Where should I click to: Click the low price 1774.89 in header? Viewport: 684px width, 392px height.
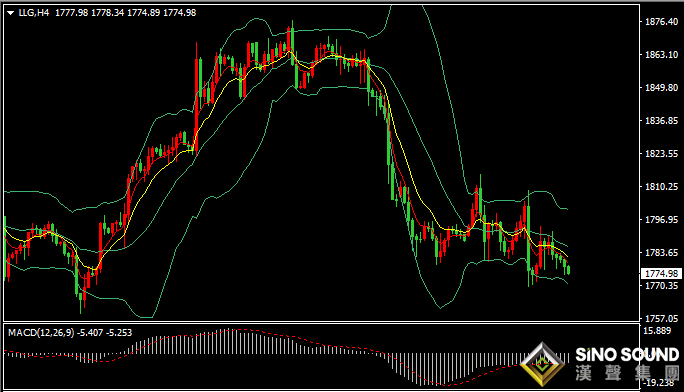144,13
